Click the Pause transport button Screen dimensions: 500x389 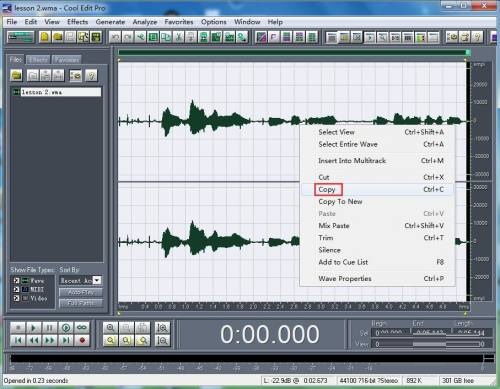tap(49, 328)
